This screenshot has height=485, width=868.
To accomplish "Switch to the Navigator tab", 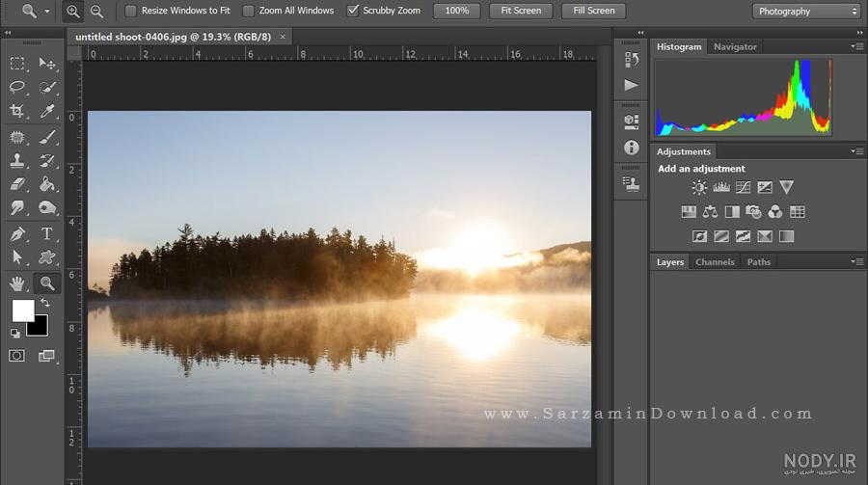I will coord(735,47).
